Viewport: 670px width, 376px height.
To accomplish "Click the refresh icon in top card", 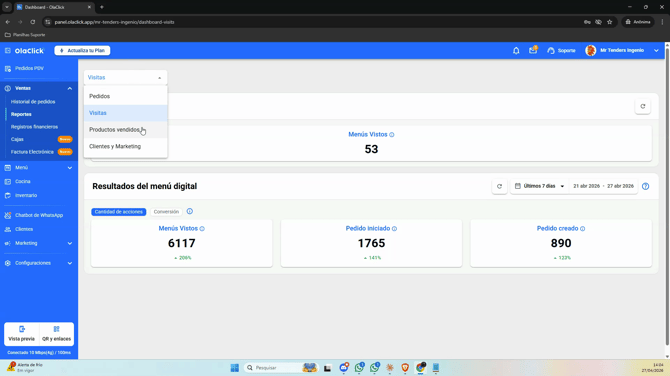I will point(643,106).
